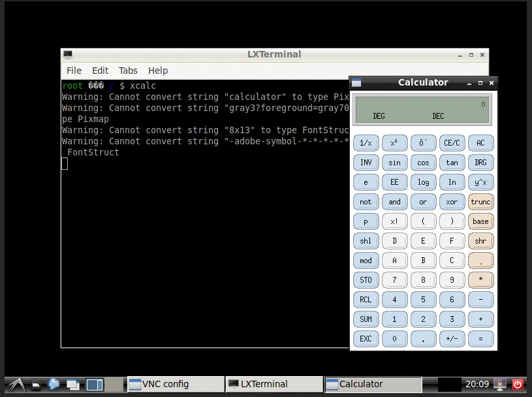Open the Edit menu in LXTerminal
Viewport: 532px width, 397px height.
click(x=100, y=71)
